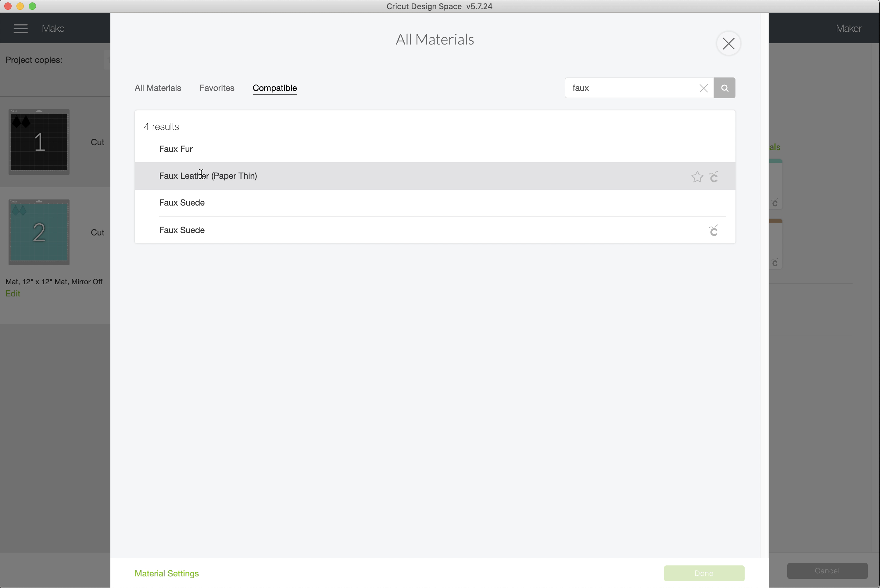Viewport: 880px width, 588px height.
Task: Select Faux Leather (Paper Thin) material
Action: coord(435,176)
